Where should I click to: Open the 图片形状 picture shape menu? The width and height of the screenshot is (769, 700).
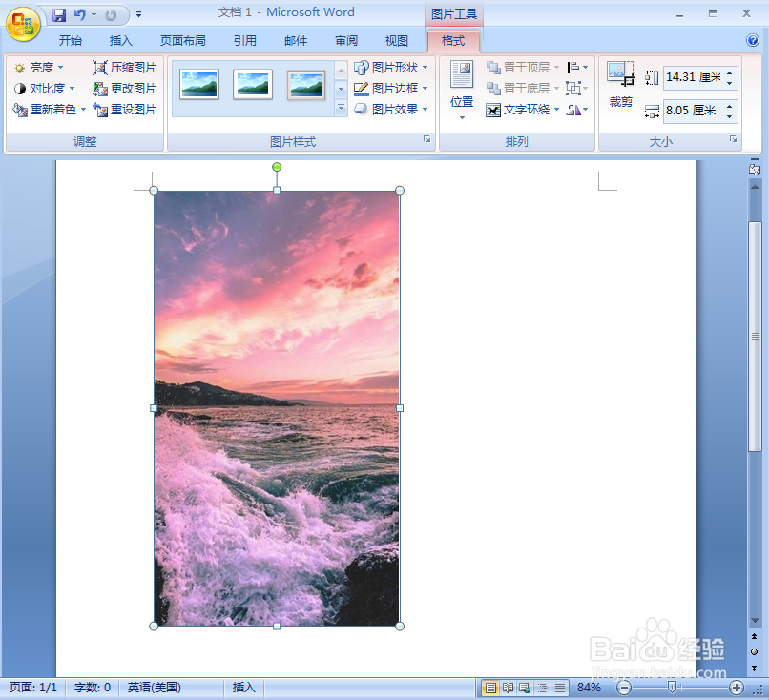(391, 68)
